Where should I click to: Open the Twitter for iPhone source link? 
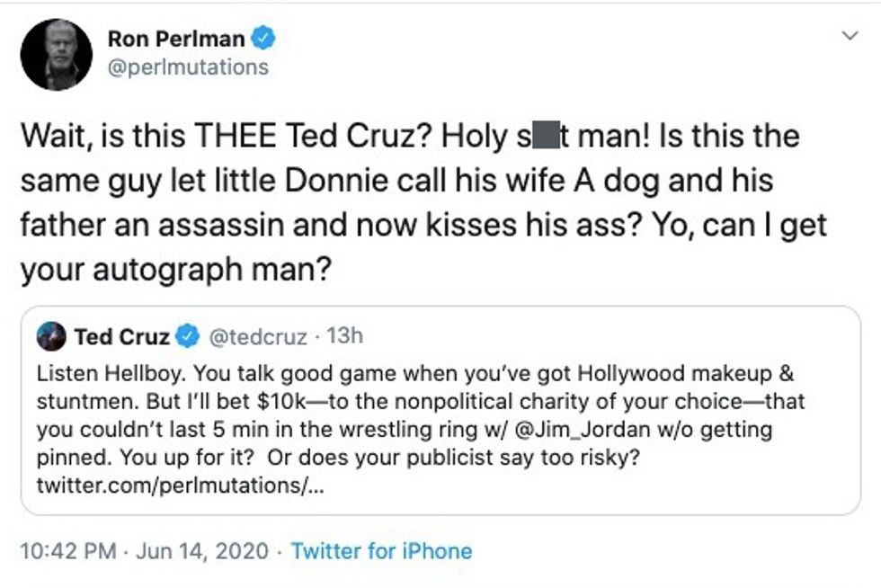[x=381, y=550]
